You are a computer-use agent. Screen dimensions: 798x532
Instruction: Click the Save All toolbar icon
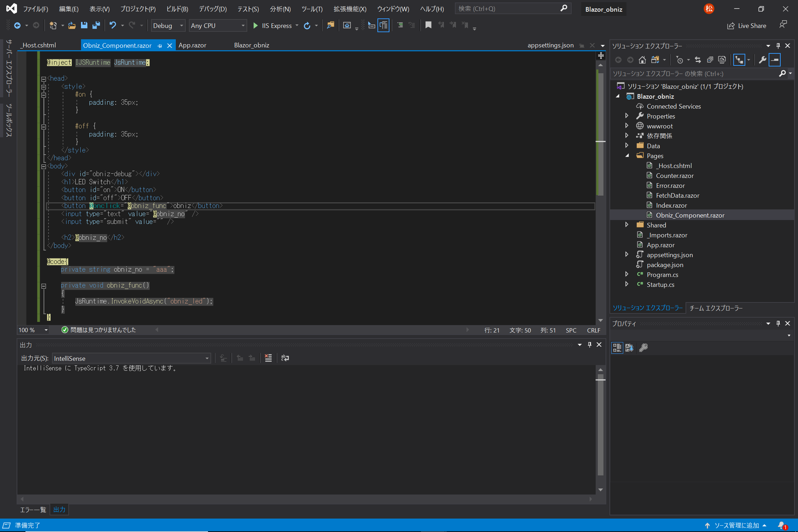coord(96,25)
